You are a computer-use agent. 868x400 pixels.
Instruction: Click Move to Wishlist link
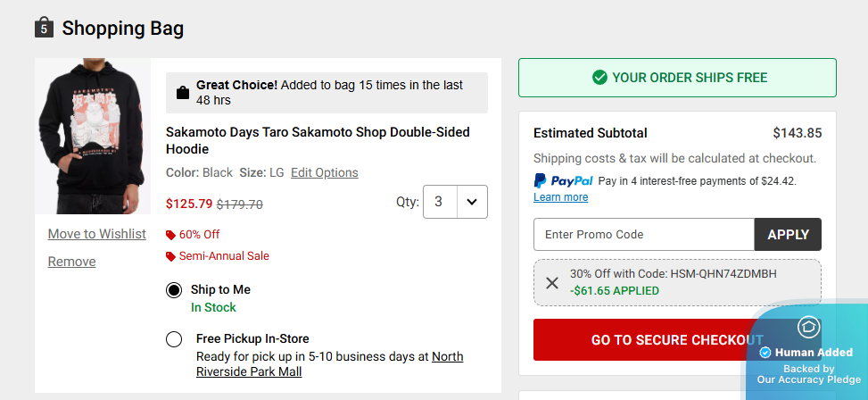click(97, 234)
